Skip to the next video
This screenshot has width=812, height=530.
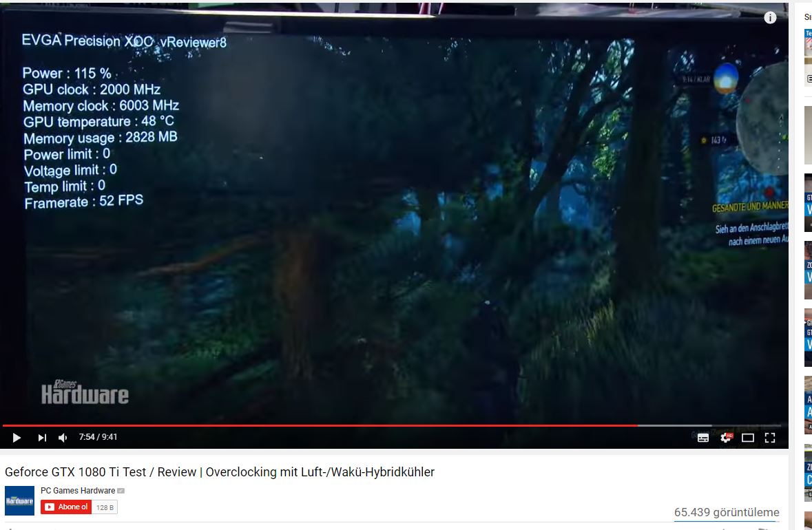tap(42, 438)
